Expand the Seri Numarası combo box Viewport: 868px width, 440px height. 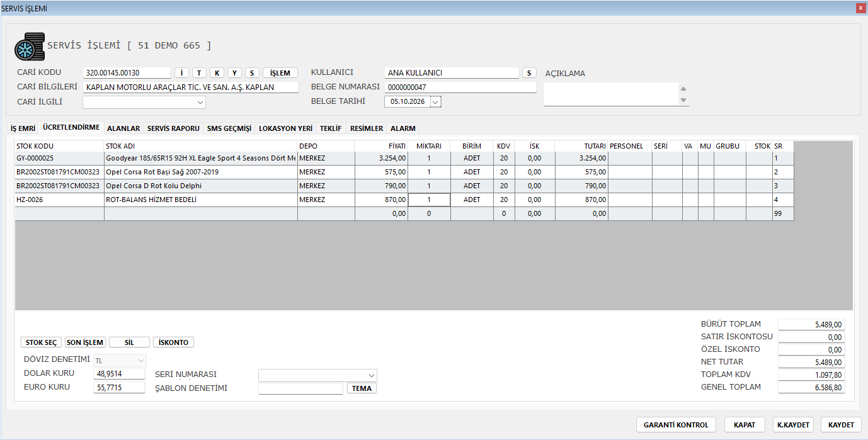coord(372,375)
